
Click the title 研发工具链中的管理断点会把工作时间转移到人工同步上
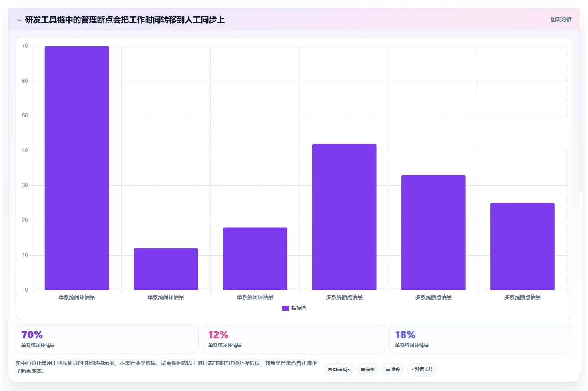pyautogui.click(x=125, y=20)
